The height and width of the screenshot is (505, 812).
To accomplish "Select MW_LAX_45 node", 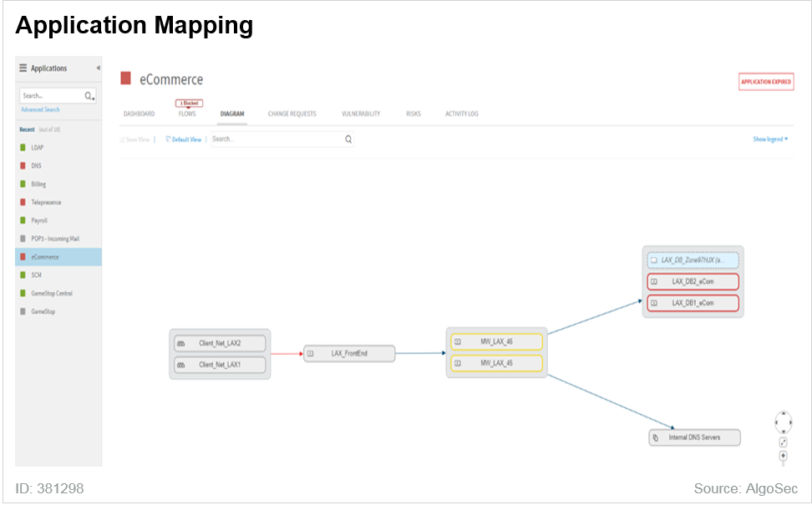I will point(496,363).
